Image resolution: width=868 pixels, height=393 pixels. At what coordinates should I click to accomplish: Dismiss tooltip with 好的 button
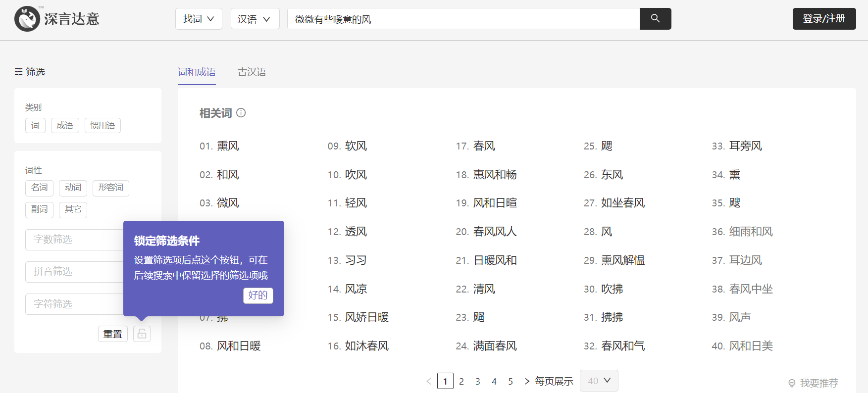click(258, 295)
